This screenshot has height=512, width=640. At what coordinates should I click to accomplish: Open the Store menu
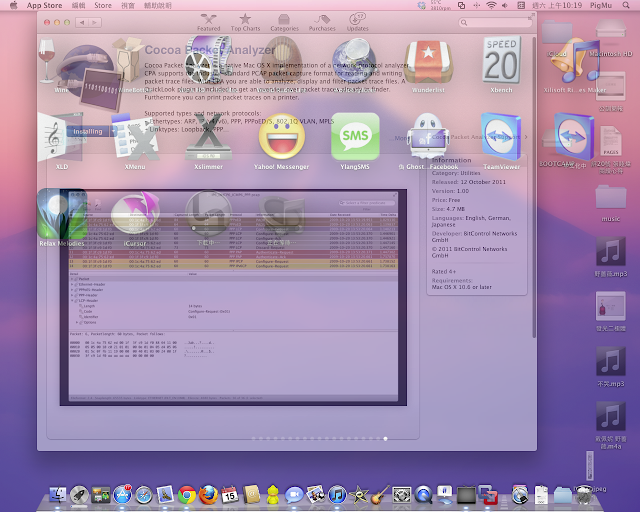pyautogui.click(x=103, y=5)
